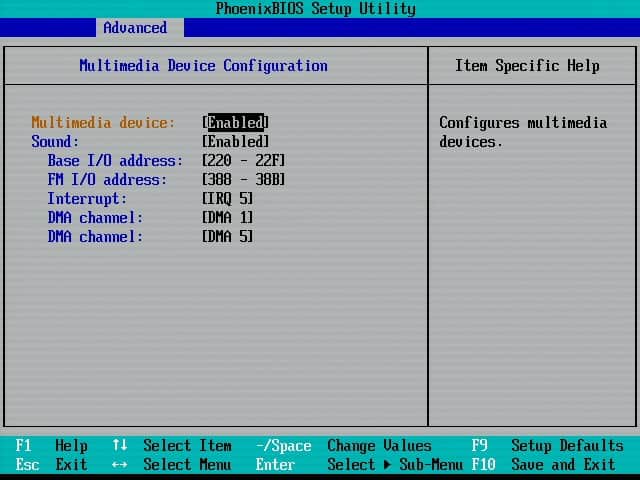Screen dimensions: 640x480
Task: Click the F9 Setup Defaults shortcut
Action: [x=547, y=446]
